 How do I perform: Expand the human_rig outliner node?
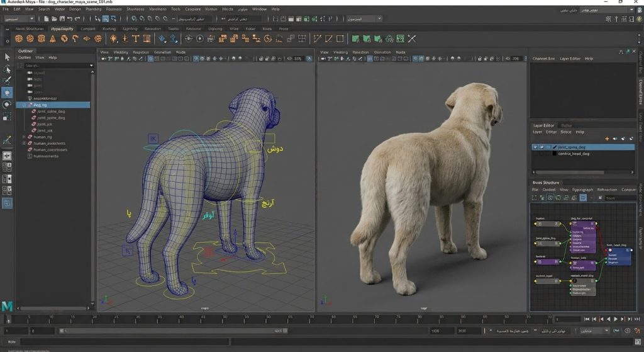tap(25, 137)
